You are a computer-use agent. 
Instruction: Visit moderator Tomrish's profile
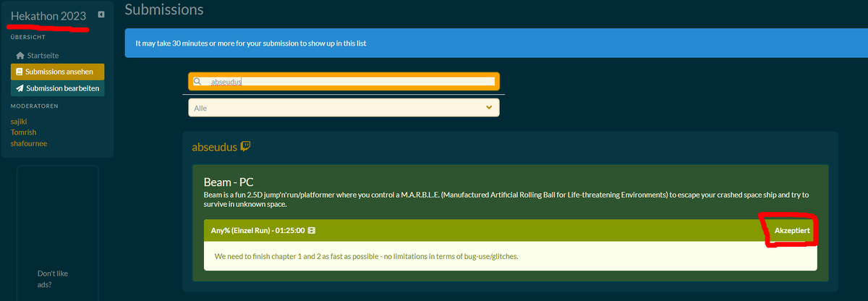pyautogui.click(x=24, y=132)
